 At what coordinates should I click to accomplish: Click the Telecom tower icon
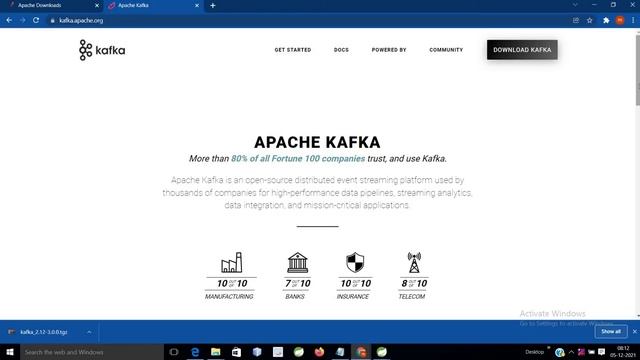(414, 262)
